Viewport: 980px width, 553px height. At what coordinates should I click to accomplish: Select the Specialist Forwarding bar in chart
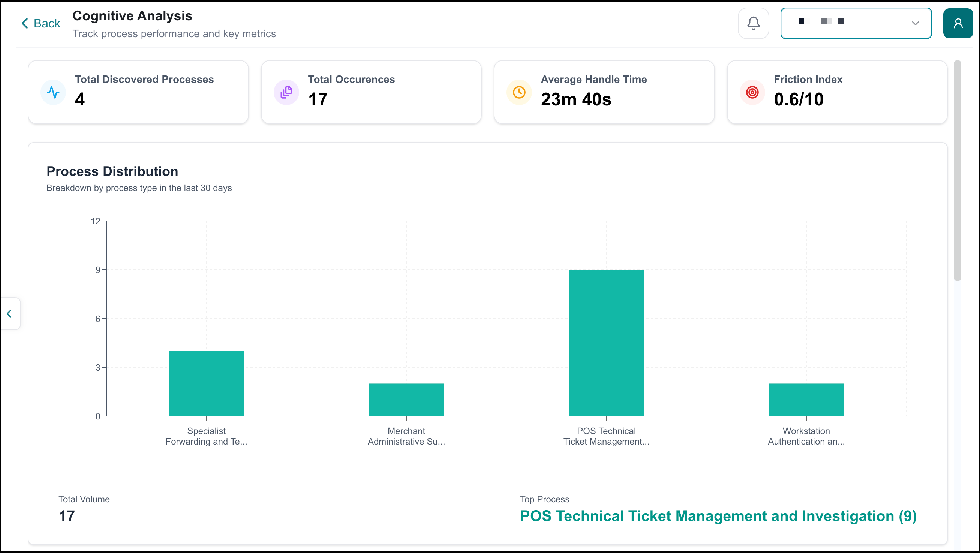click(x=206, y=383)
